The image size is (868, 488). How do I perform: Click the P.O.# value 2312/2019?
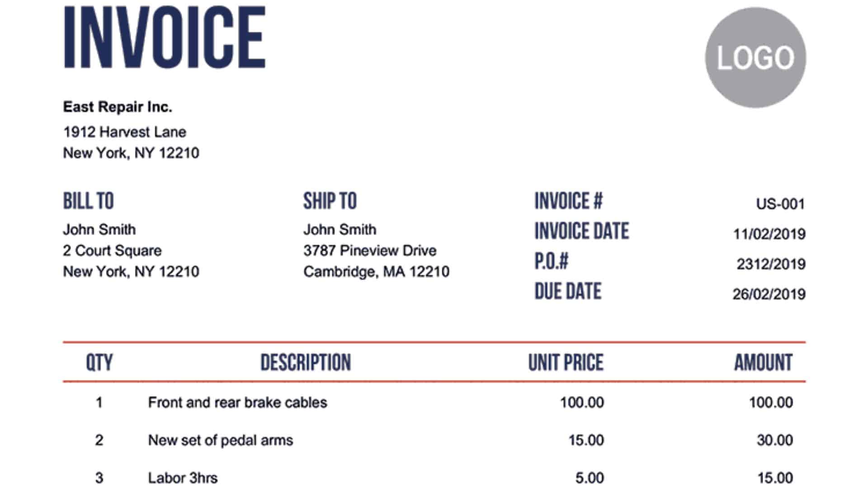pyautogui.click(x=771, y=264)
